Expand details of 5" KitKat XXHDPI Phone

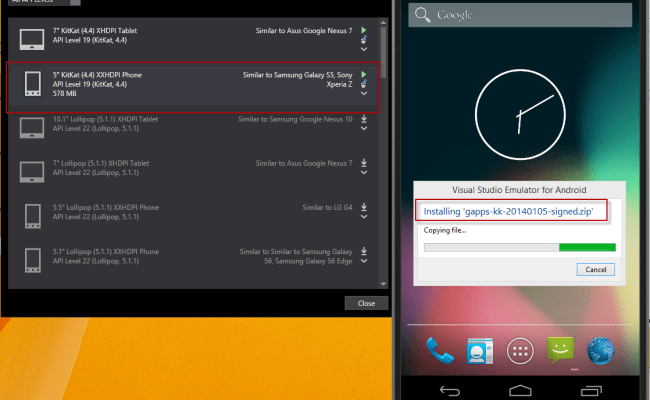364,94
